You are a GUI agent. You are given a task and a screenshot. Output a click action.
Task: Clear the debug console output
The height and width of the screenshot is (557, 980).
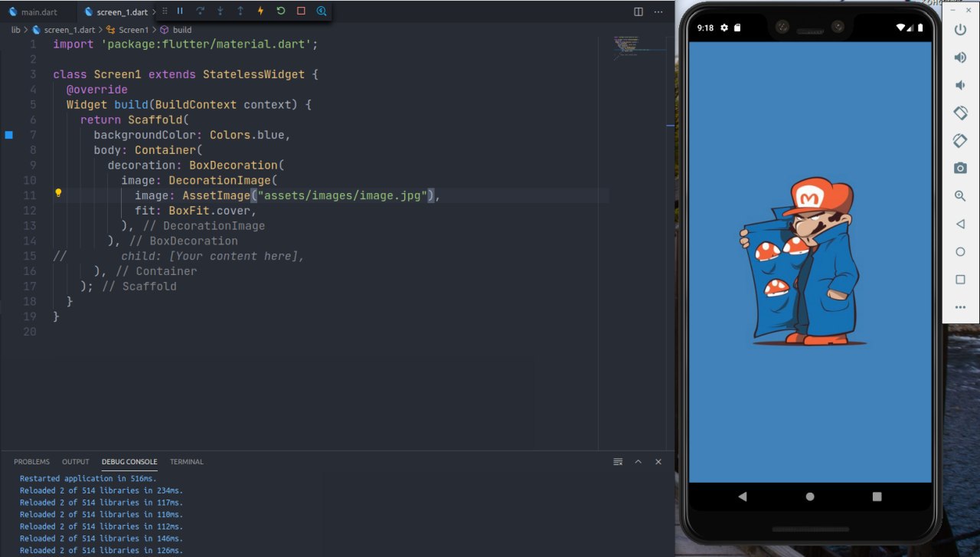pyautogui.click(x=618, y=462)
